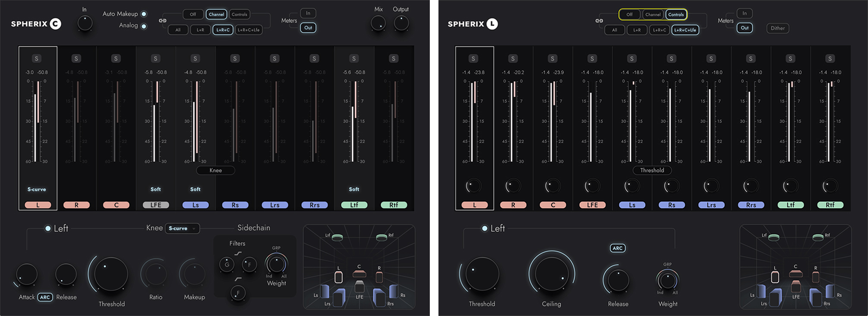Open the Threshold parameter selector in Spherix L
Viewport: 868px width, 316px height.
(x=652, y=170)
